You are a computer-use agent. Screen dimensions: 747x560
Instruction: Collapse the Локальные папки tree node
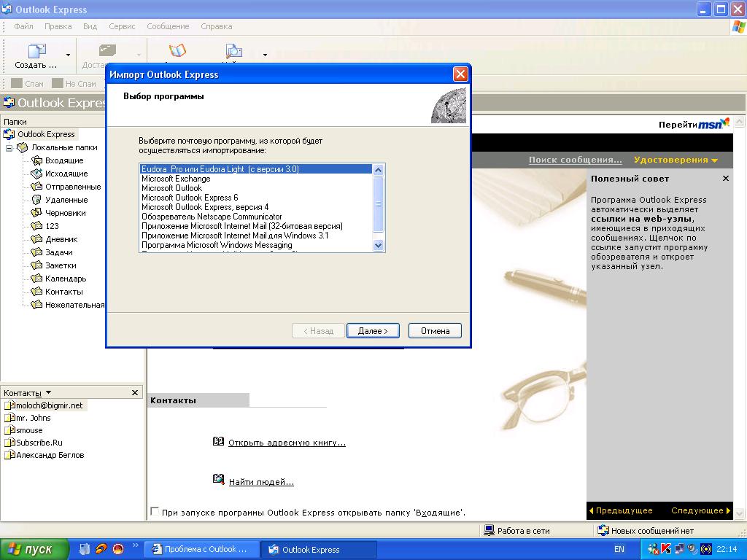9,147
